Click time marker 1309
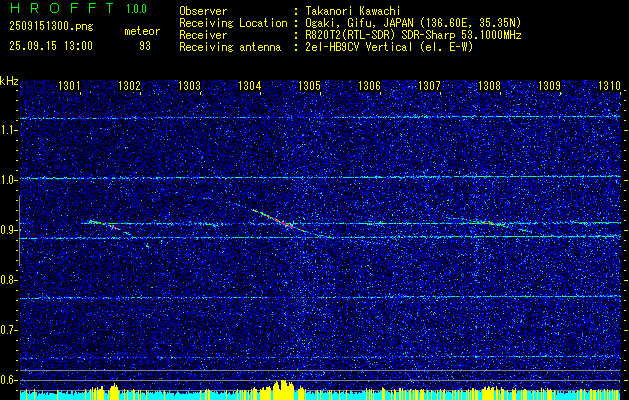The height and width of the screenshot is (400, 629). (x=549, y=85)
